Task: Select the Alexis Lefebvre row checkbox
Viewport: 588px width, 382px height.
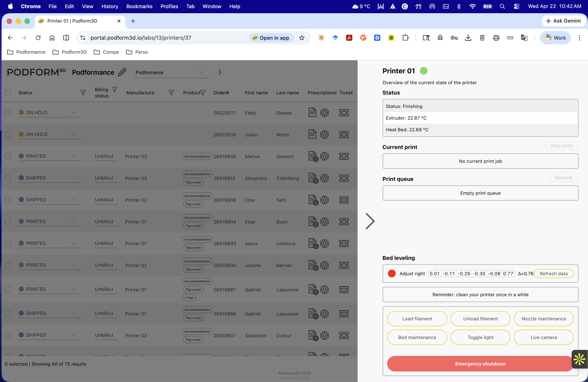Action: pos(8,243)
